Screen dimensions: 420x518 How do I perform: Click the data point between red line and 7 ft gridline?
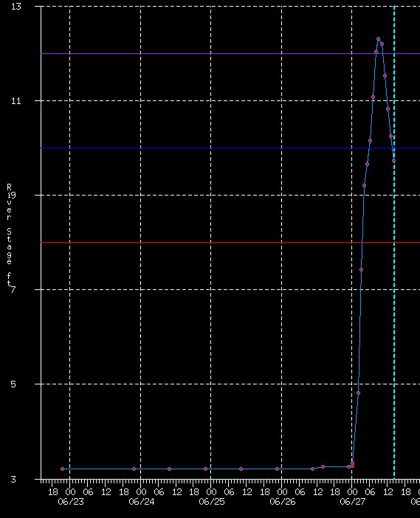(x=361, y=270)
